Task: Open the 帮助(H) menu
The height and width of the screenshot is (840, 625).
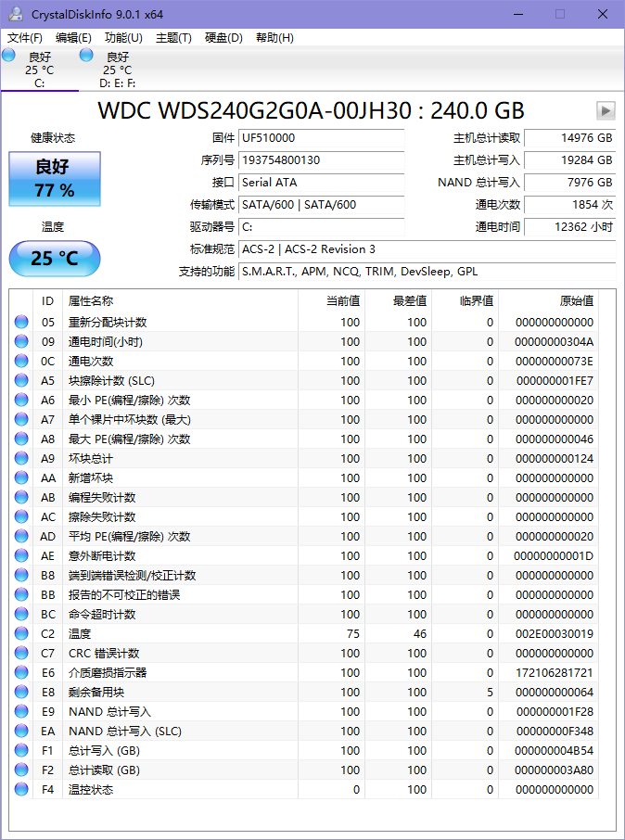Action: pyautogui.click(x=274, y=38)
